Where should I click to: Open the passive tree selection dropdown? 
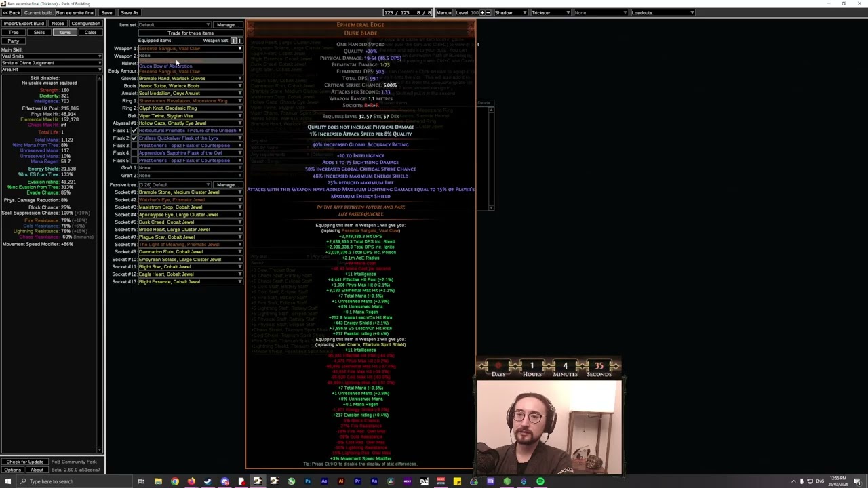[x=175, y=184]
